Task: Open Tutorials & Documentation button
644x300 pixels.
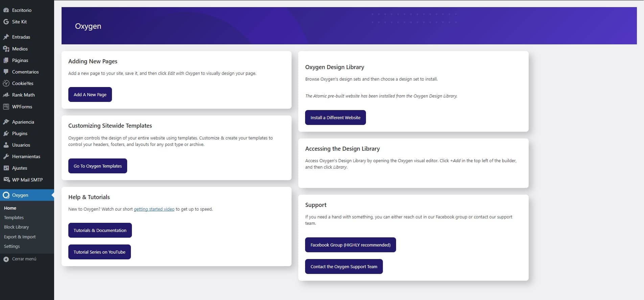Action: (x=100, y=230)
